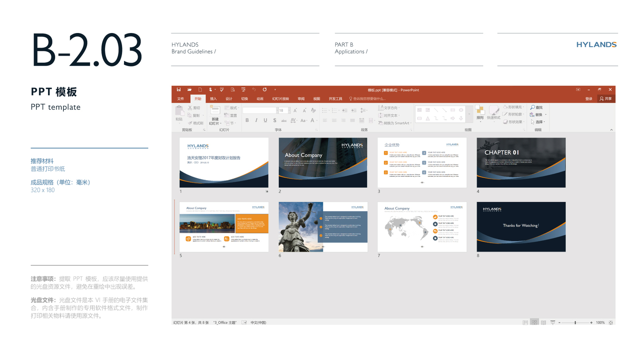
Task: Toggle Underline formatting
Action: point(265,121)
